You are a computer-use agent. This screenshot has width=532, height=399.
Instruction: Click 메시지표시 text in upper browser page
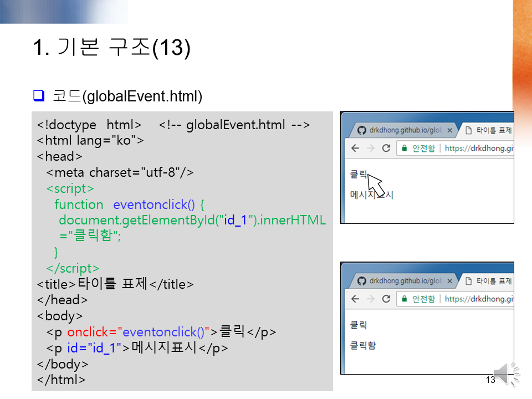[371, 195]
